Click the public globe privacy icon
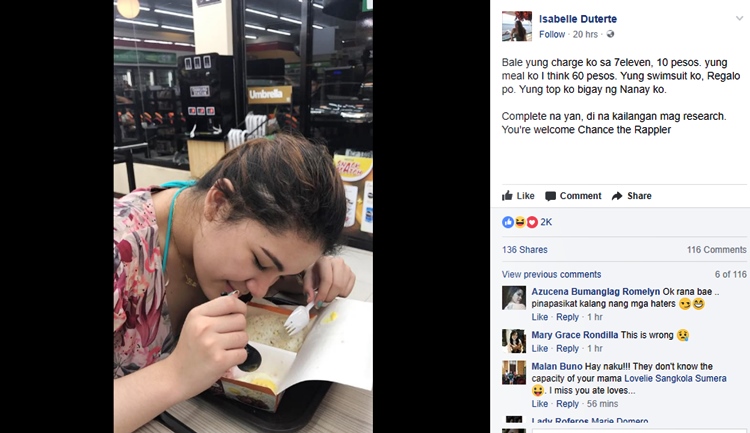750x433 pixels. tap(610, 34)
